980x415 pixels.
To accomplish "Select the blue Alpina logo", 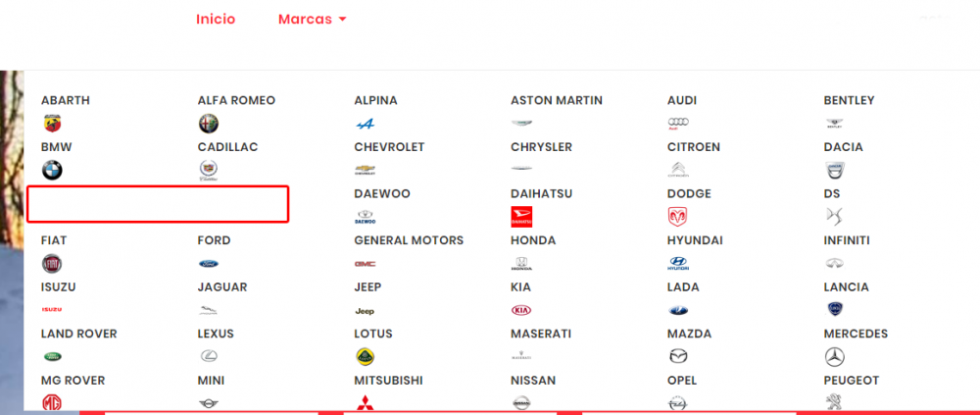I will click(365, 124).
